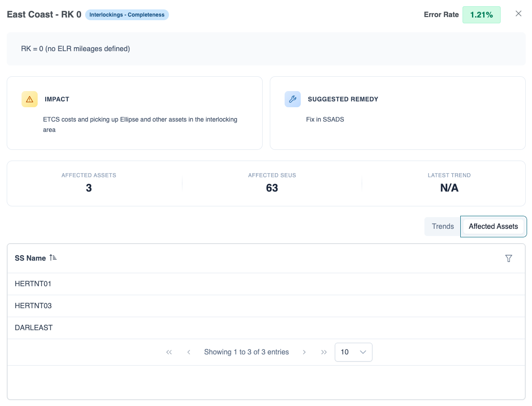Jump to the first page of table entries
The image size is (532, 406).
[169, 352]
